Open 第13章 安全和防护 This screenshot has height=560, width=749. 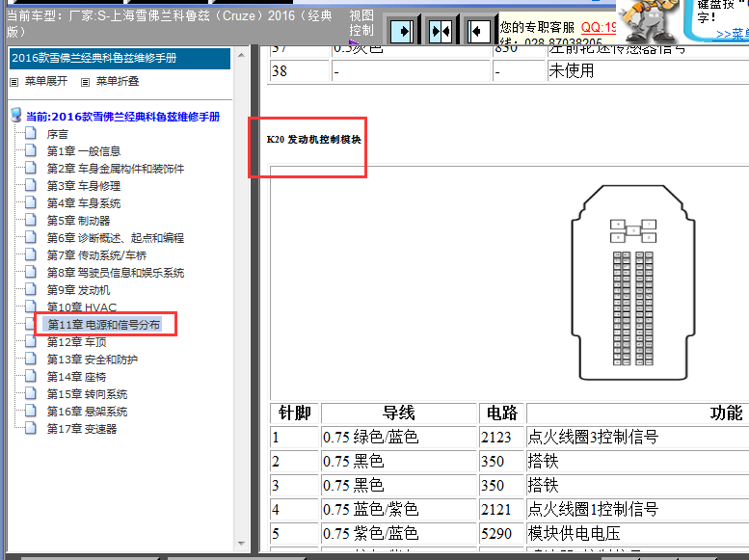coord(93,360)
